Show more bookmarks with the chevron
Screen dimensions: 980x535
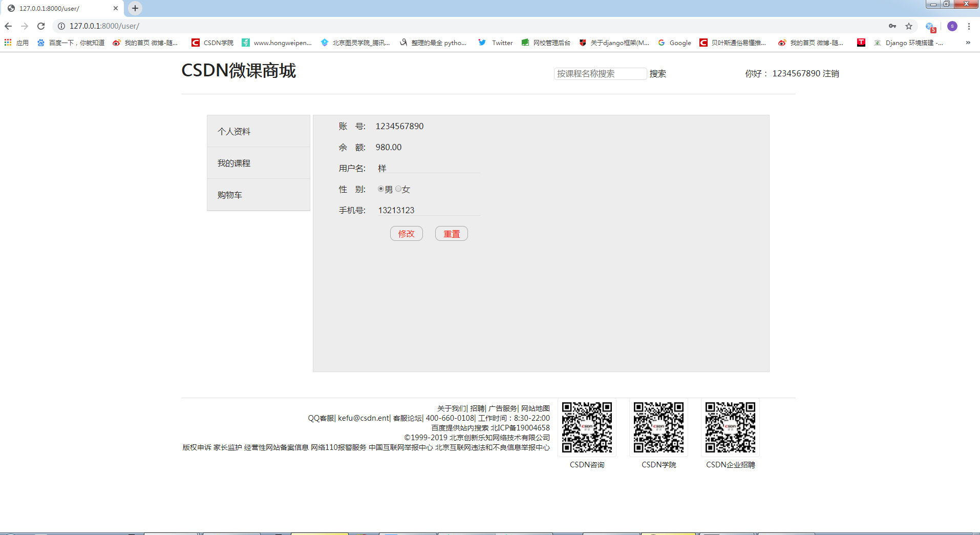(968, 43)
